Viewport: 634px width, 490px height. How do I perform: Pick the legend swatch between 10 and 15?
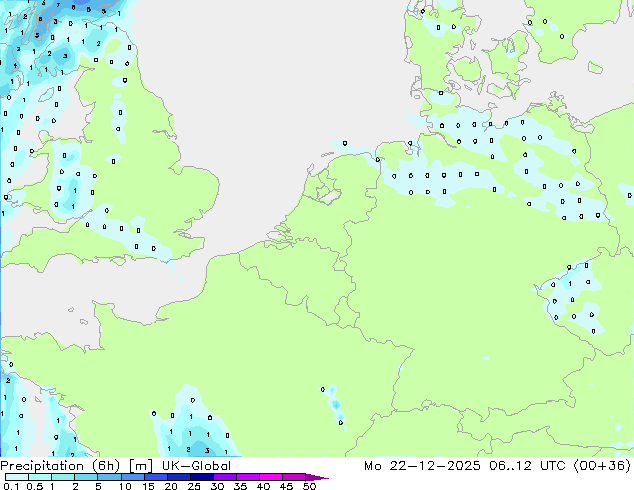(x=132, y=477)
